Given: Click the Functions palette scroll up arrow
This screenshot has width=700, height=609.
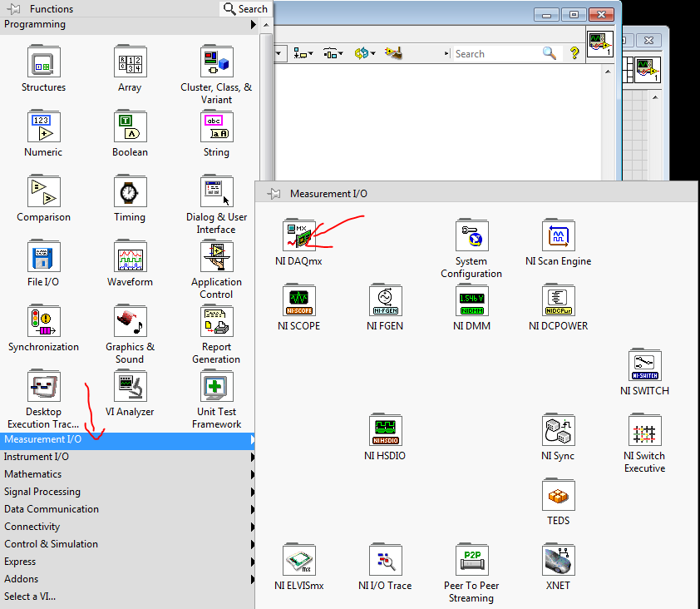Looking at the screenshot, I should [266, 25].
